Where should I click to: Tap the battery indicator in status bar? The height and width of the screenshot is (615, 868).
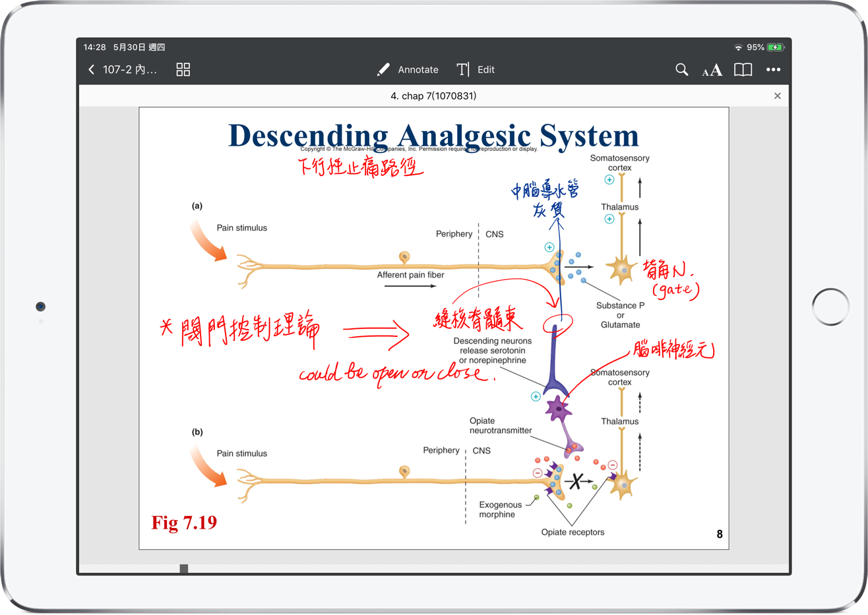776,47
